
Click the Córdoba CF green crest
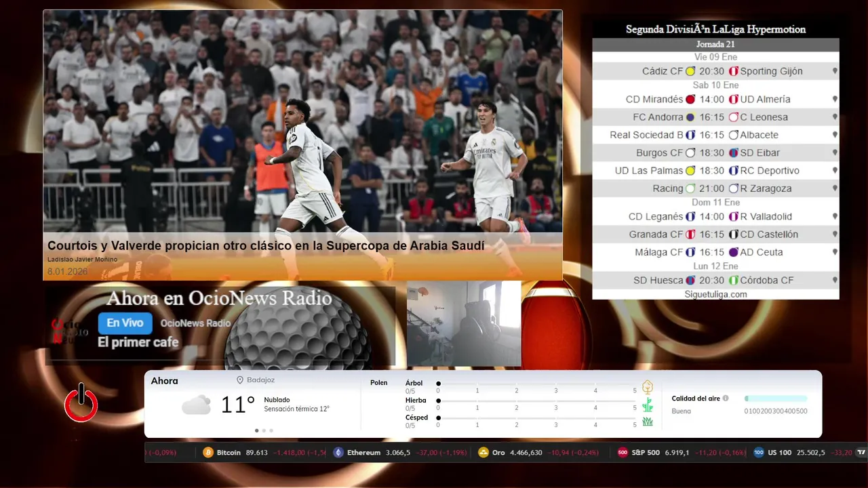tap(733, 281)
